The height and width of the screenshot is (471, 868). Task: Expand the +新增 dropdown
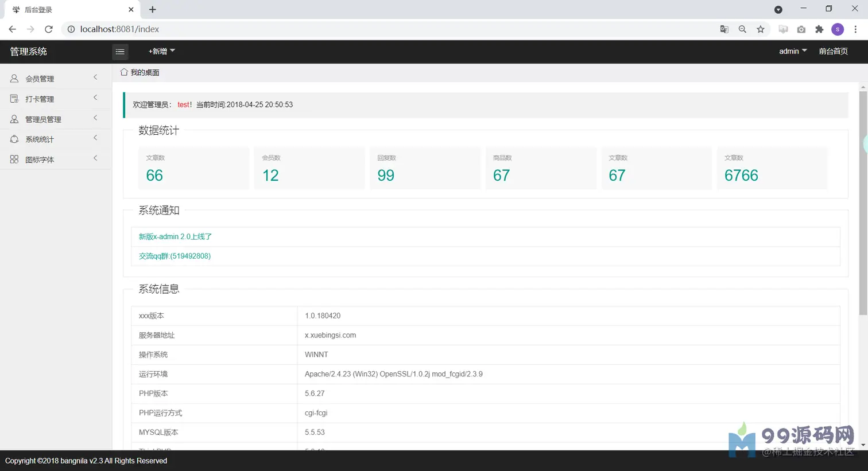pyautogui.click(x=161, y=51)
